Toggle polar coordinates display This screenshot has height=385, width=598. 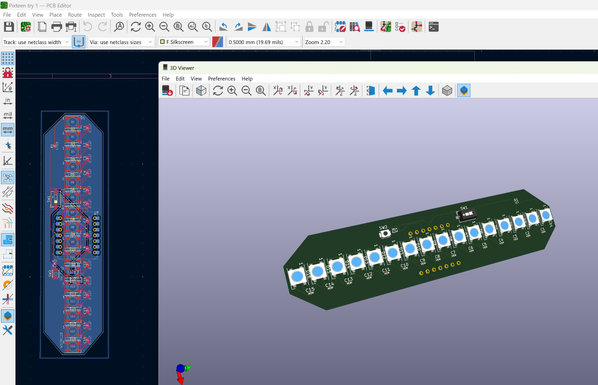point(8,87)
